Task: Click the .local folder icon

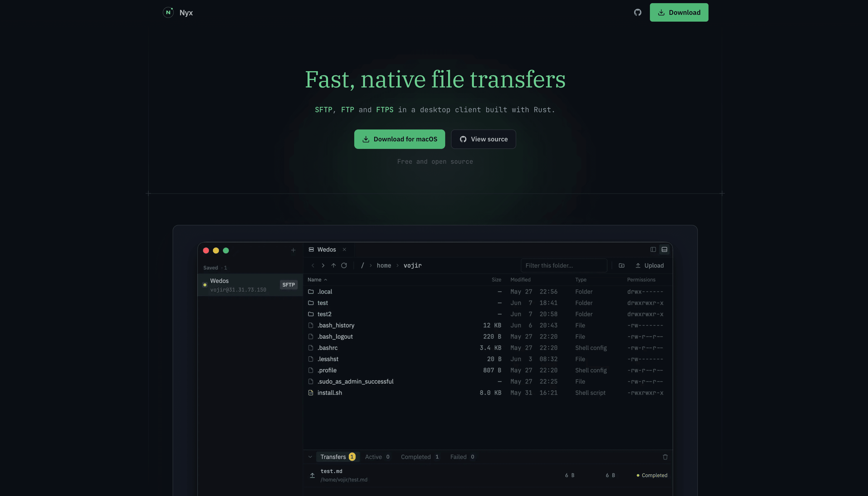Action: [311, 292]
